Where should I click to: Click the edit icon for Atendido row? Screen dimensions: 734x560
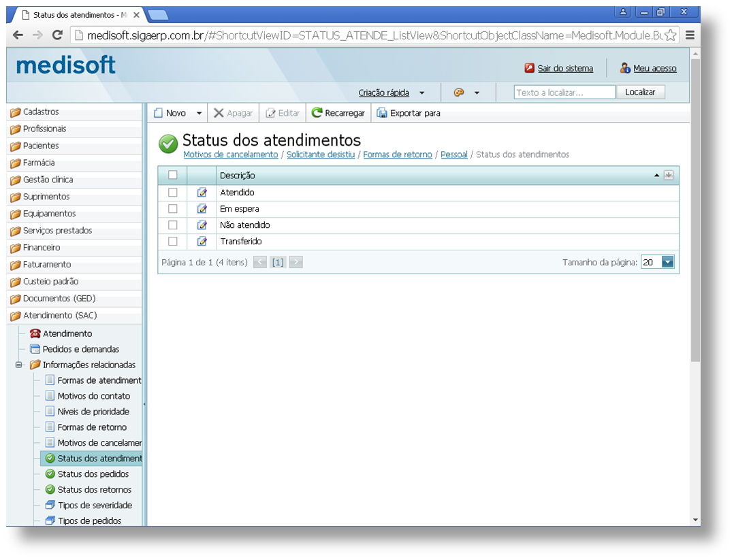(202, 193)
